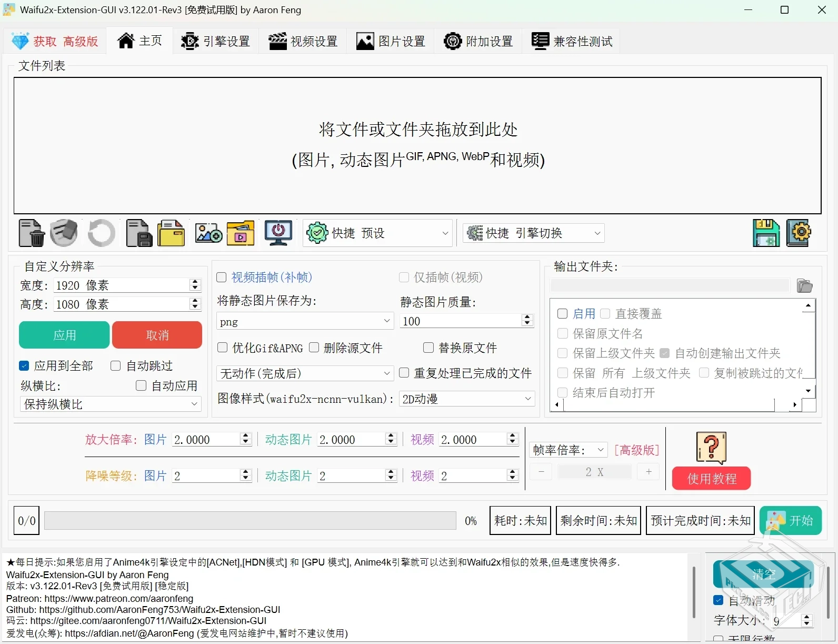
Task: Click the height 1080 像素 stepper
Action: click(x=195, y=304)
